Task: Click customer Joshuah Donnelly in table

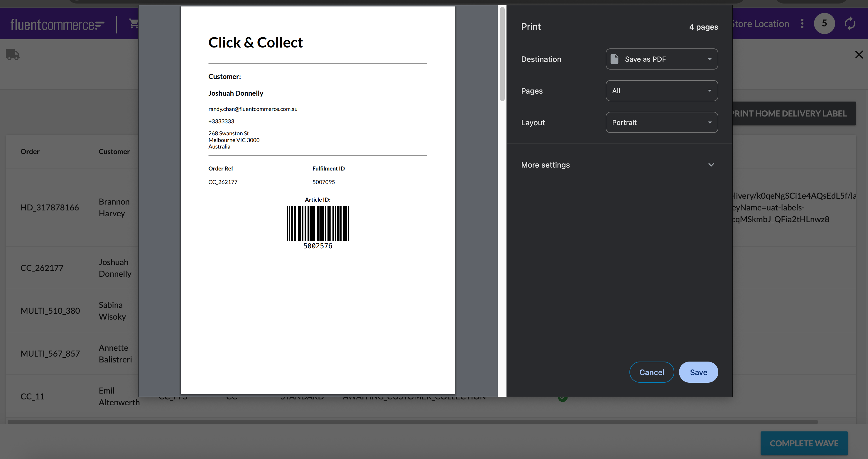Action: point(115,268)
